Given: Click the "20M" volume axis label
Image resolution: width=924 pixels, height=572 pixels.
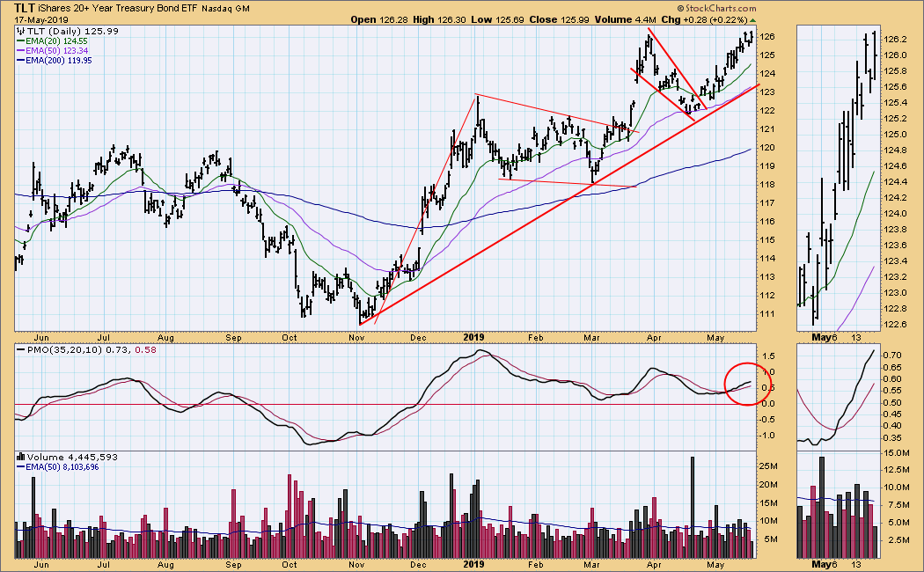Looking at the screenshot, I should tap(768, 484).
